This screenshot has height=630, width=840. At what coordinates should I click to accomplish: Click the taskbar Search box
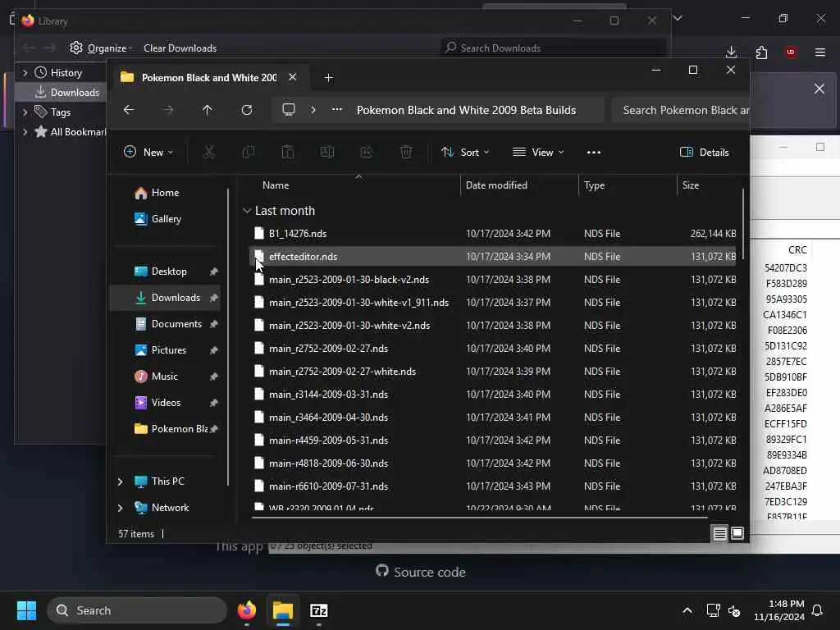click(x=137, y=610)
